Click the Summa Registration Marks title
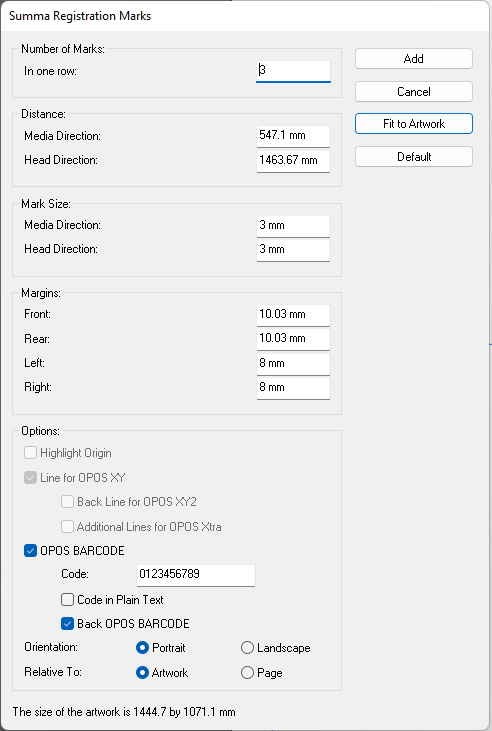The height and width of the screenshot is (731, 492). pos(80,16)
